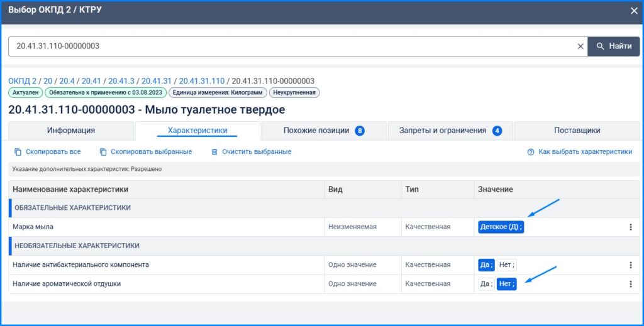Switch to the Поставщики tab

point(577,131)
